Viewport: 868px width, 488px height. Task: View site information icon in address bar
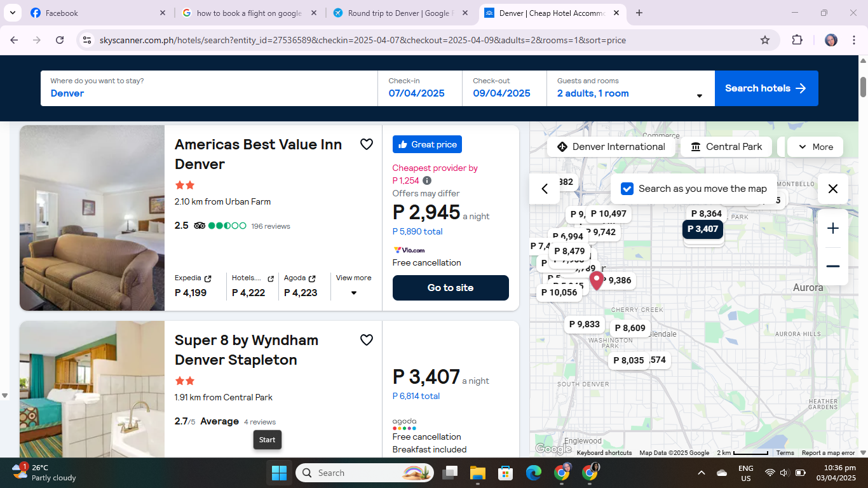pos(87,40)
